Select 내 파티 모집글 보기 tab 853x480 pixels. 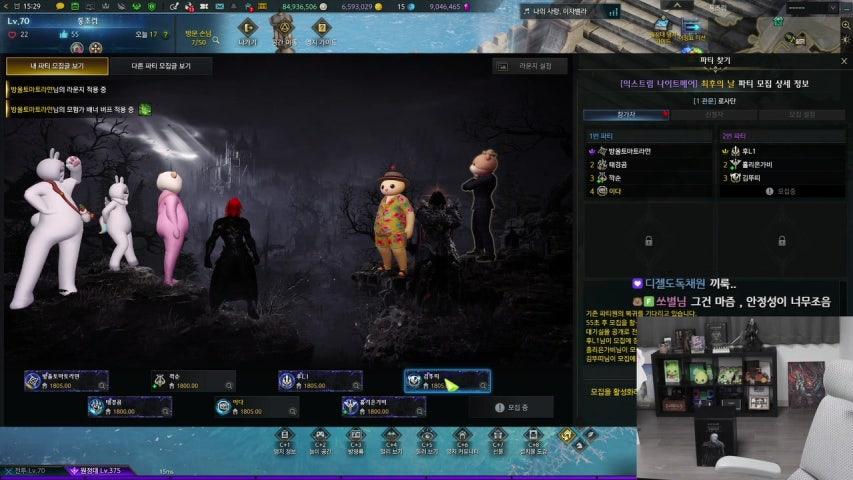pos(57,66)
